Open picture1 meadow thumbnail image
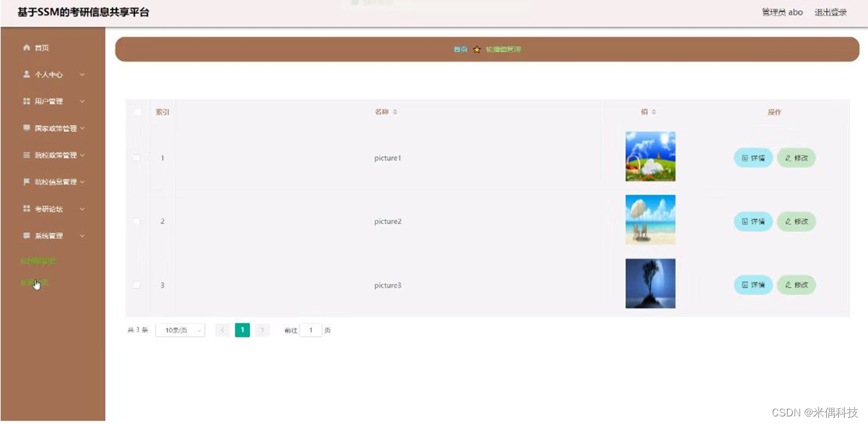 pos(650,156)
